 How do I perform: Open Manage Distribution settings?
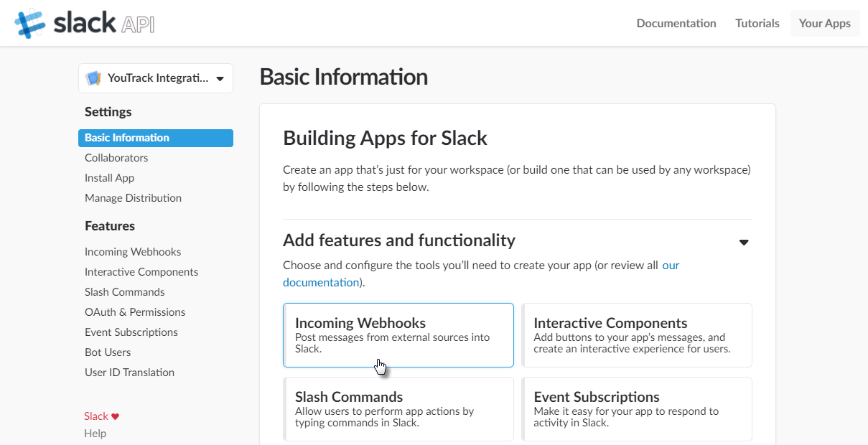[x=133, y=198]
